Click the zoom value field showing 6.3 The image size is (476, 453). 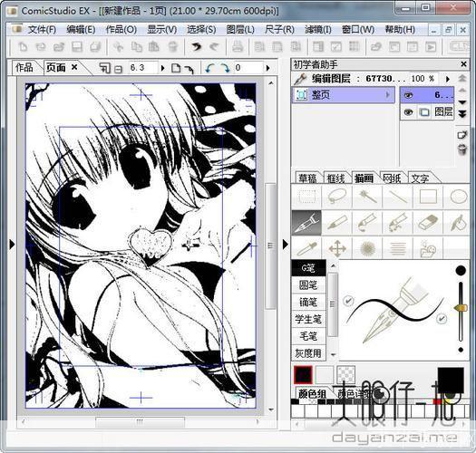pos(143,68)
